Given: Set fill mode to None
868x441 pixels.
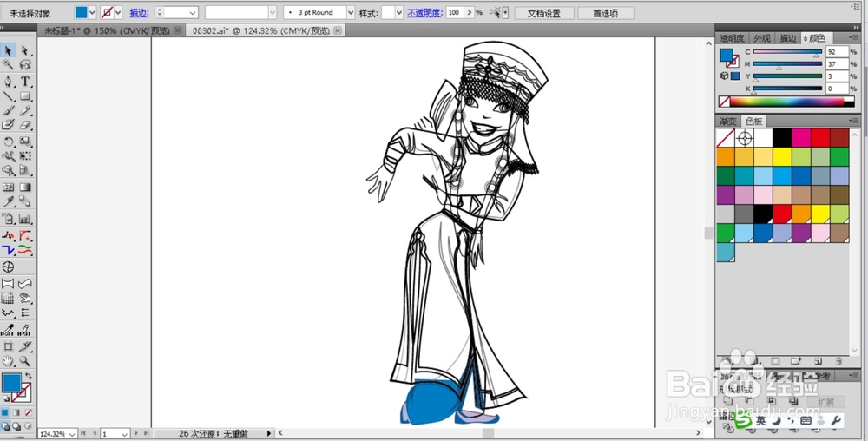Looking at the screenshot, I should tap(29, 412).
